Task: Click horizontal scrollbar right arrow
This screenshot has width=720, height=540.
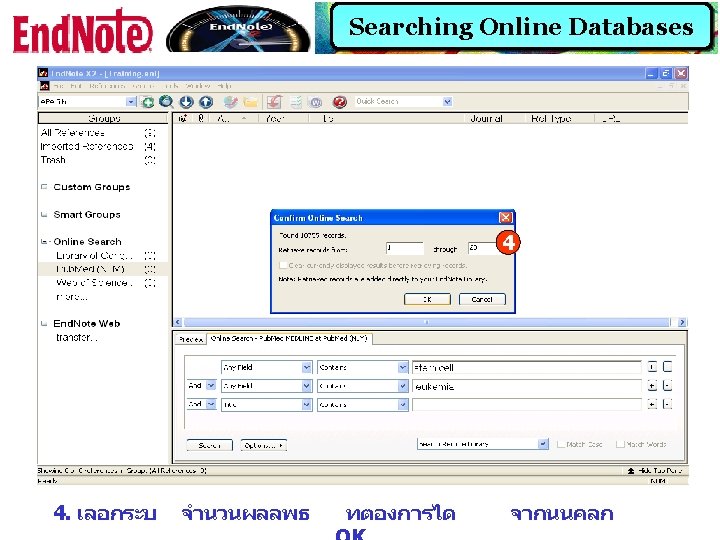Action: pyautogui.click(x=682, y=322)
